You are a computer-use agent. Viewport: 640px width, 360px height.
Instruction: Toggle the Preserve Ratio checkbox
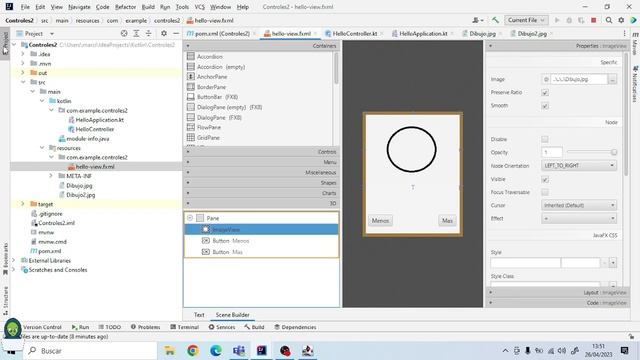pos(545,93)
